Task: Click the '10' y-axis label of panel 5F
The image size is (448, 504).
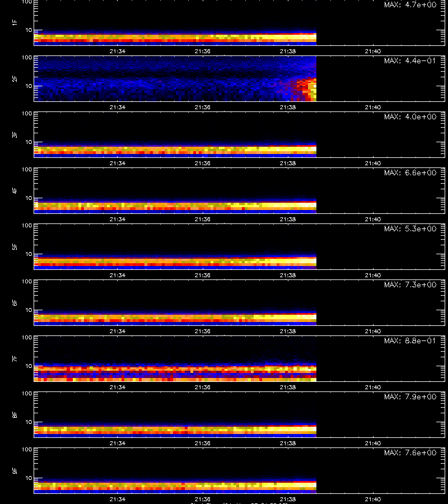Action: click(x=29, y=254)
